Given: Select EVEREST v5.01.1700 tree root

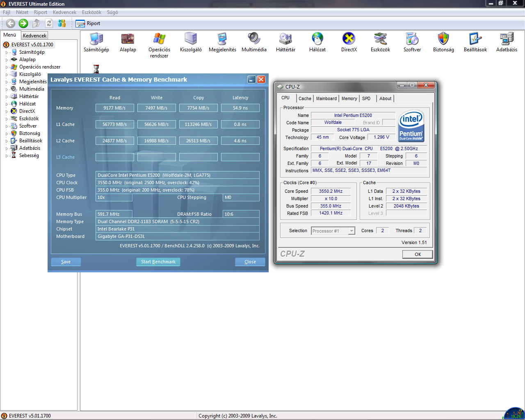Looking at the screenshot, I should [x=28, y=45].
